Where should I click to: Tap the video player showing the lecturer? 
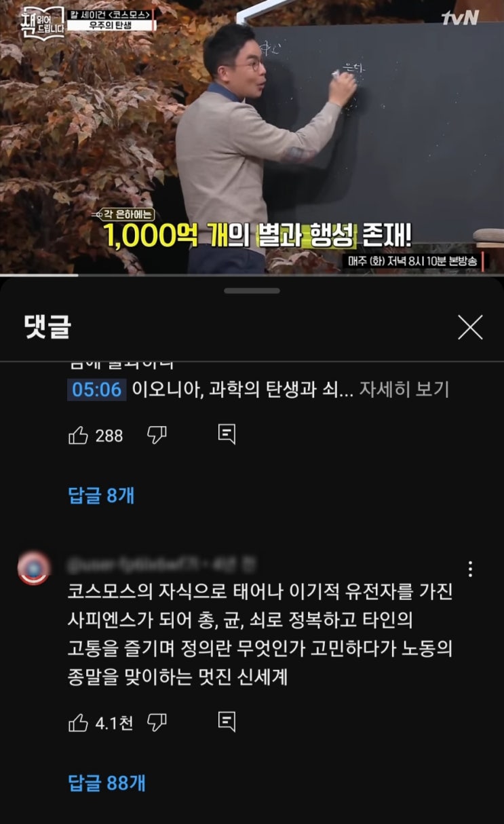coord(252,136)
